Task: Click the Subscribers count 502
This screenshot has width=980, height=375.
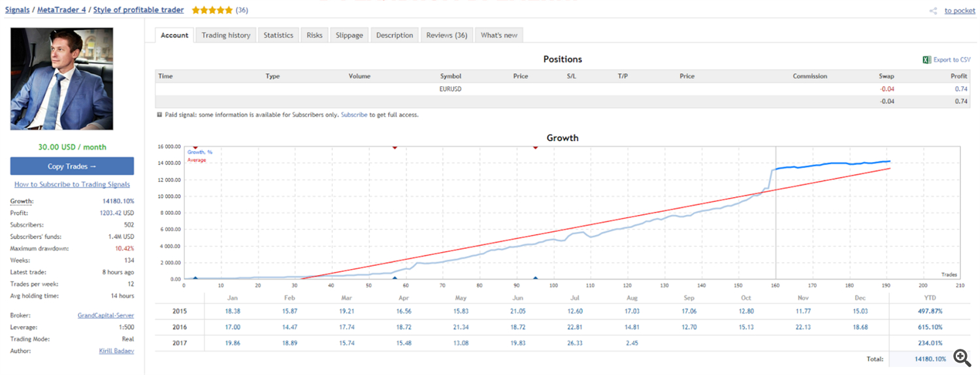Action: (129, 225)
